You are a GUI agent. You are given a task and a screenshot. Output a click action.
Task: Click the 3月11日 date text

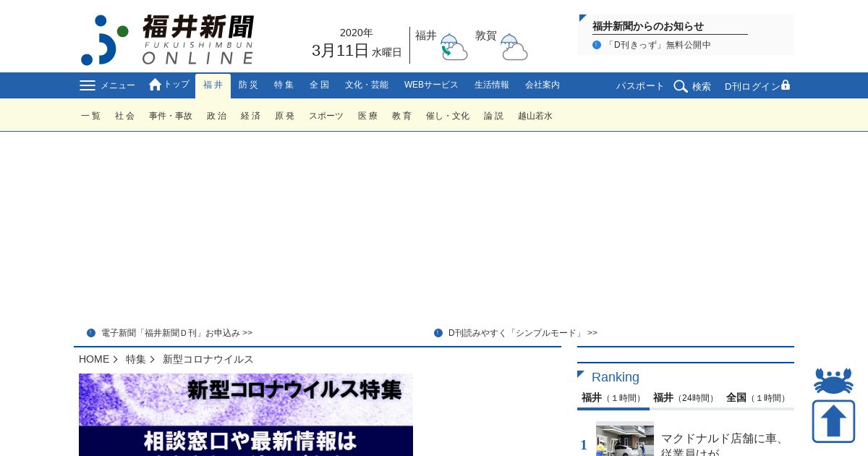(340, 51)
